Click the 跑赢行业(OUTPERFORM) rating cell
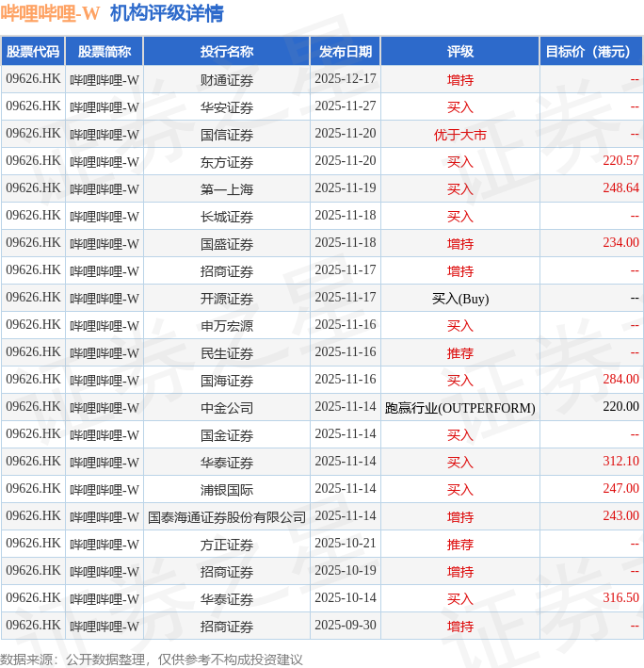Screen dimensions: 644x668 point(460,408)
